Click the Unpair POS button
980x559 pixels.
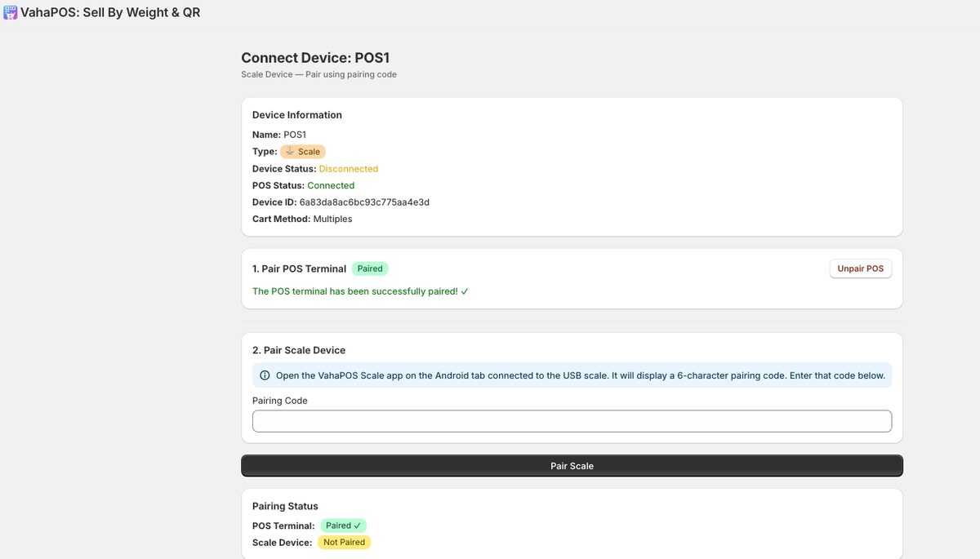861,268
